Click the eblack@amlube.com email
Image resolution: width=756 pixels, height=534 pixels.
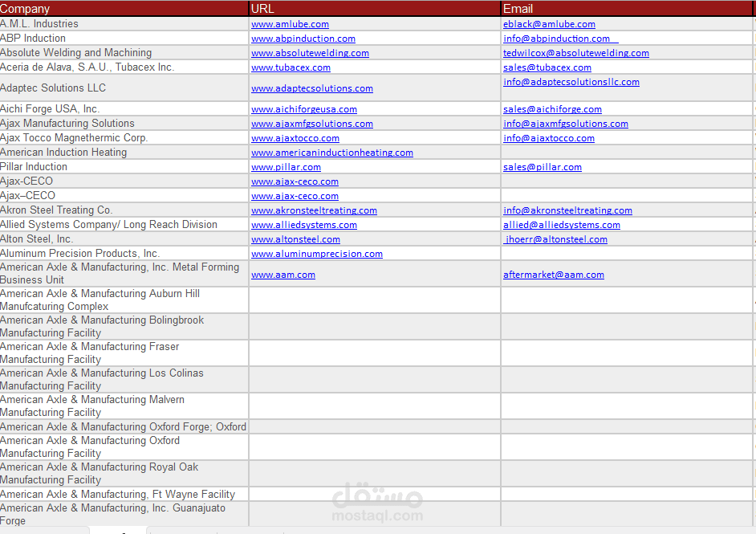pyautogui.click(x=549, y=24)
